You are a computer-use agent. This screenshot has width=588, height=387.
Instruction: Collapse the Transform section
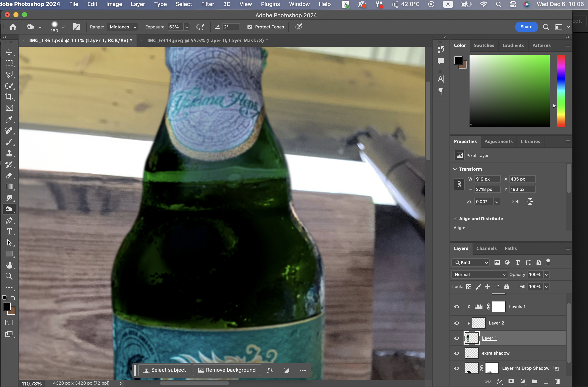pyautogui.click(x=455, y=169)
